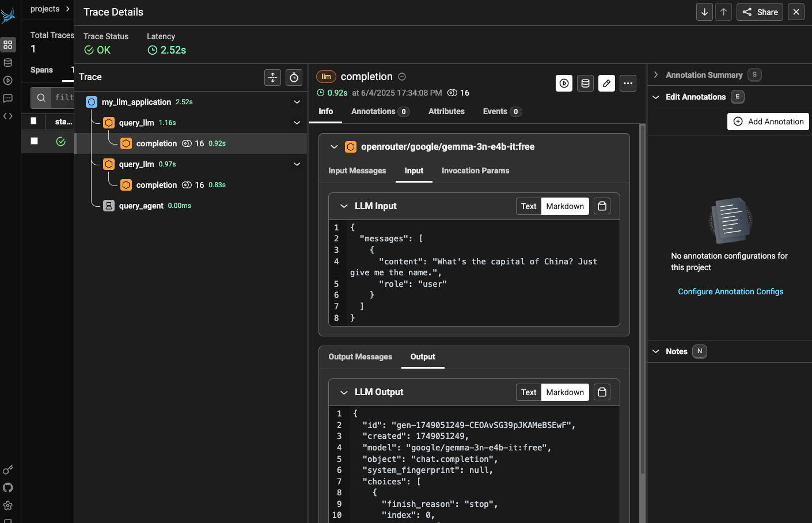This screenshot has width=812, height=523.
Task: Collapse the my_llm_application tree node
Action: click(297, 102)
